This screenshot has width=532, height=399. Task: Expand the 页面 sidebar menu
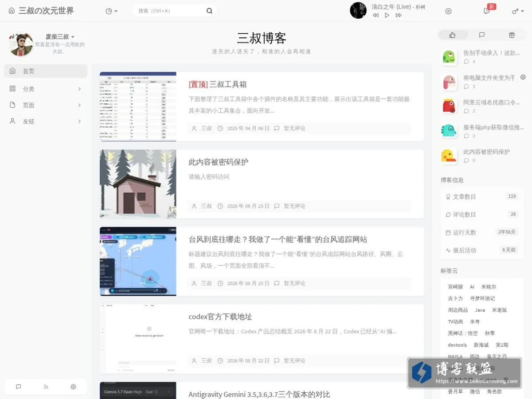[x=46, y=105]
